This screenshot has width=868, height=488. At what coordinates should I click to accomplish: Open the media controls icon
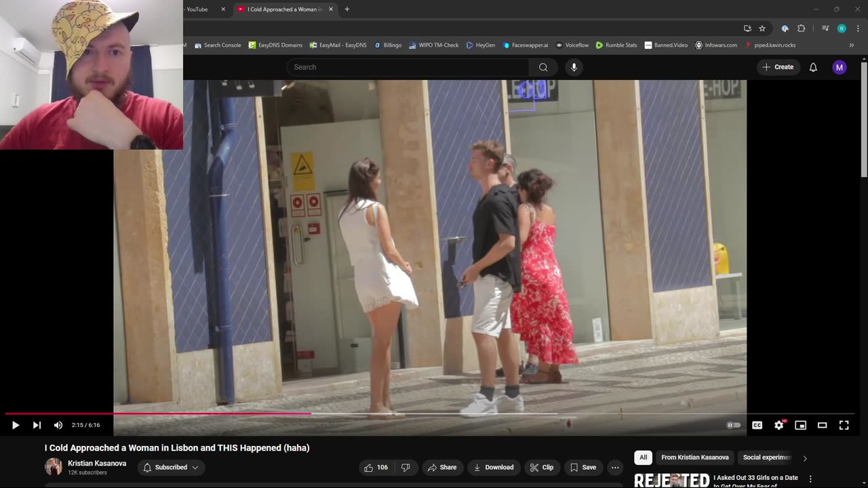click(825, 28)
